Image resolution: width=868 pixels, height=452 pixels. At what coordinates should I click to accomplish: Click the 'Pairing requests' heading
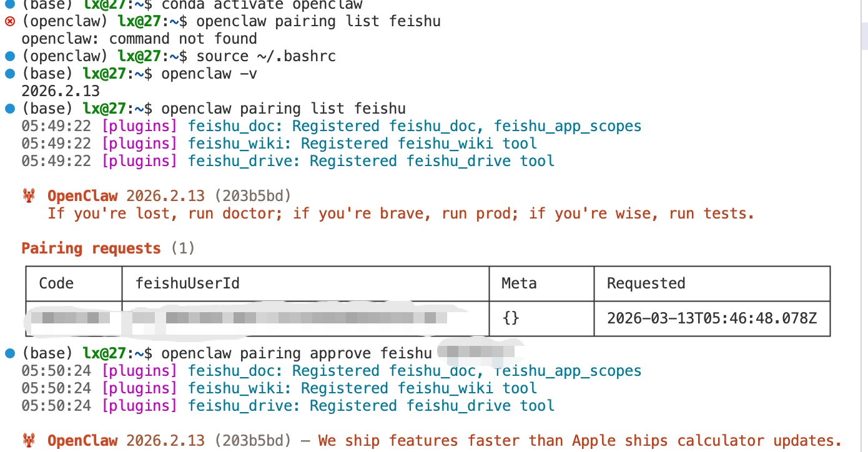91,248
